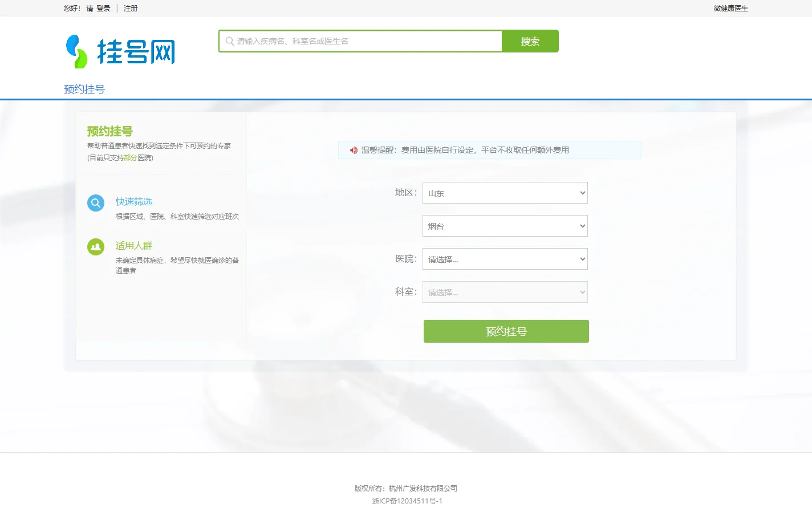Click the 地区： label
The image size is (812, 532).
(x=406, y=193)
